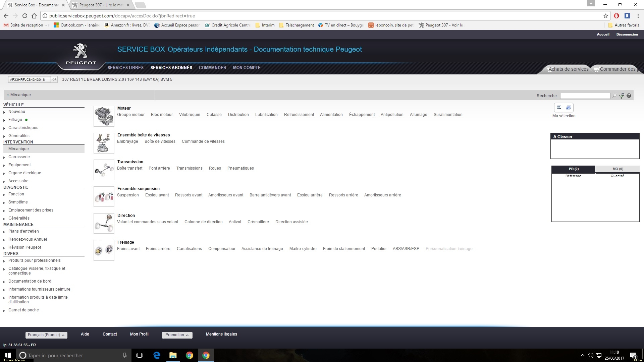Open the leboncoin bookmark
The image size is (644, 362).
tap(391, 25)
